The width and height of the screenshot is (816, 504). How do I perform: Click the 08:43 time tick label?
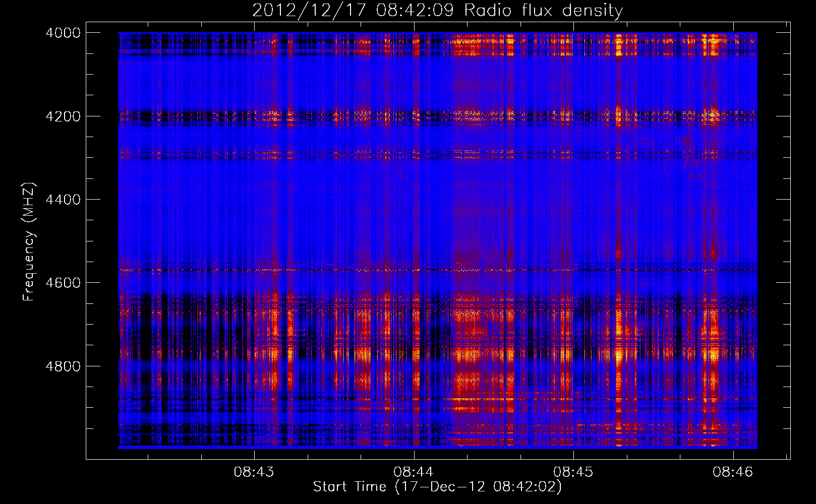click(x=254, y=472)
